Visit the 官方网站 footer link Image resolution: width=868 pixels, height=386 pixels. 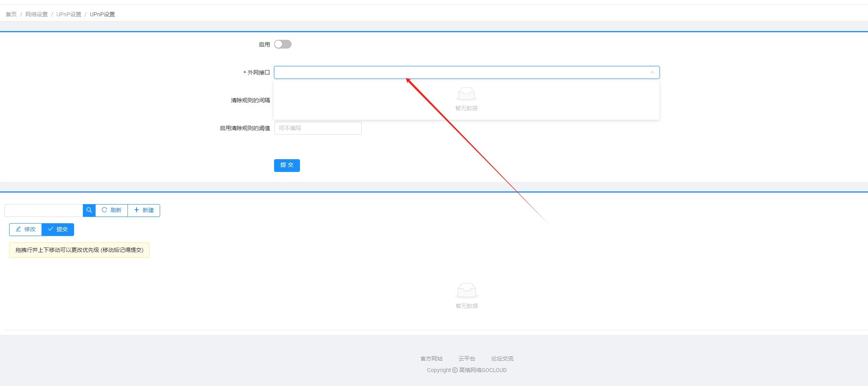(x=431, y=359)
